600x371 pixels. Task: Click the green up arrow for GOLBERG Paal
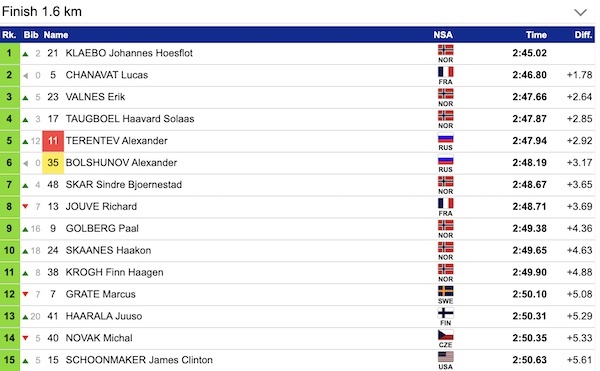[x=26, y=229]
